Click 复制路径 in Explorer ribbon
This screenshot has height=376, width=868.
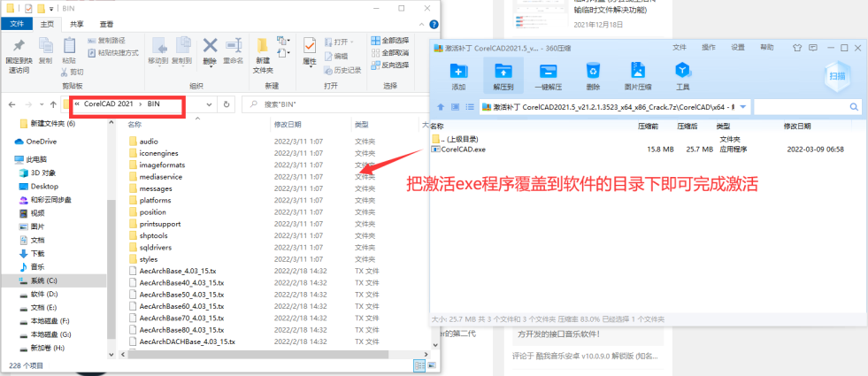click(x=107, y=41)
